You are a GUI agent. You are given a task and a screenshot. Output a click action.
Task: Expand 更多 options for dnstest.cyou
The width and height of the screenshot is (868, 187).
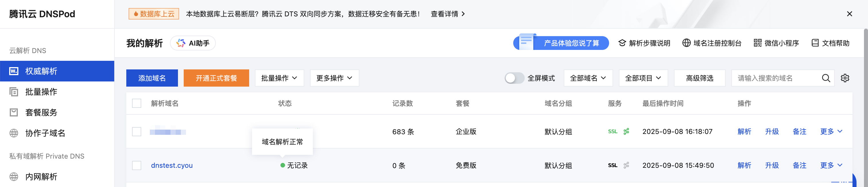tap(831, 165)
